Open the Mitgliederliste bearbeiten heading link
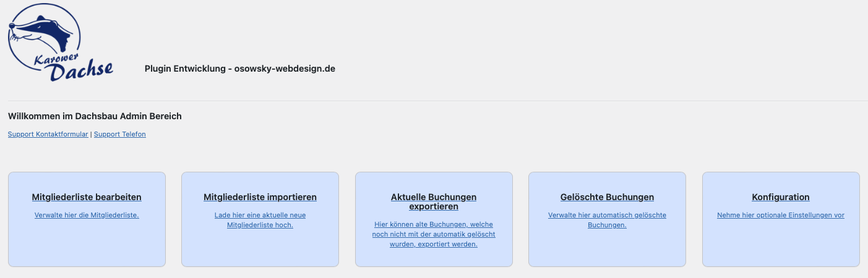Viewport: 868px width, 278px height. [87, 198]
